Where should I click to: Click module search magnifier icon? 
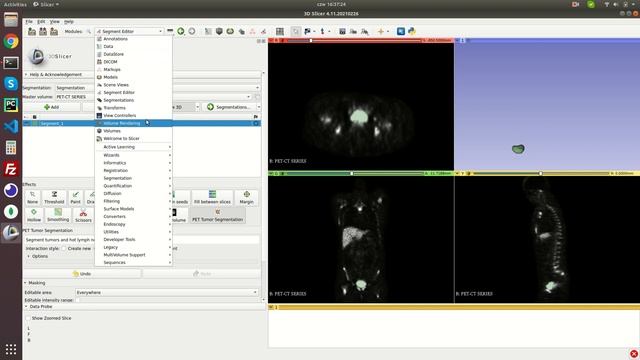coord(89,31)
